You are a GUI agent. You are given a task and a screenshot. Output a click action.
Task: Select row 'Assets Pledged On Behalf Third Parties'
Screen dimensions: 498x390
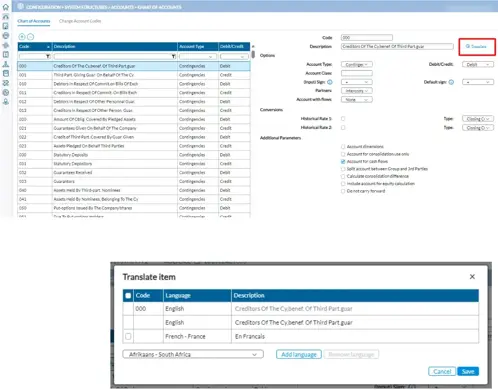pos(134,146)
